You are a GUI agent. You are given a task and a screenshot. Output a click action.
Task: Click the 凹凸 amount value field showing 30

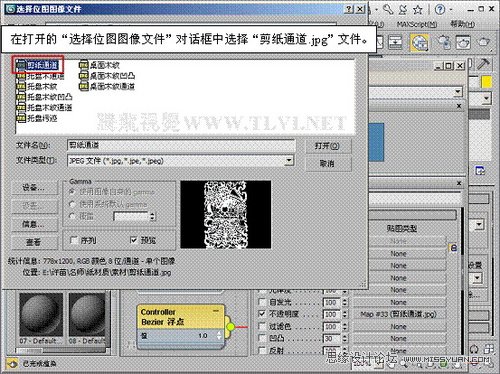tap(332, 338)
